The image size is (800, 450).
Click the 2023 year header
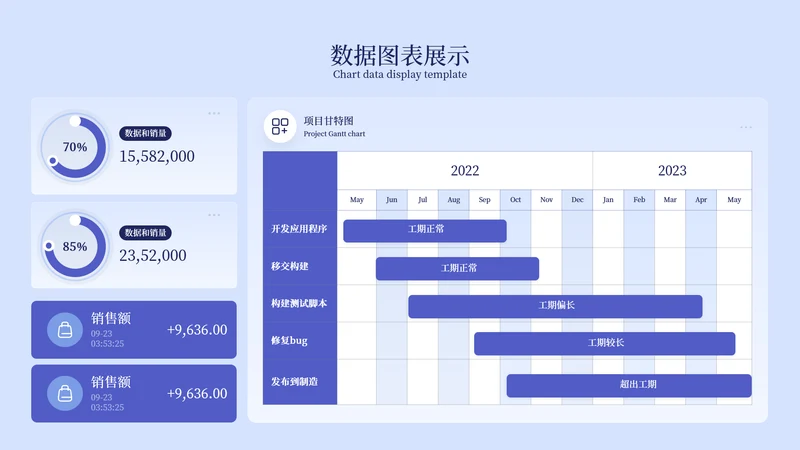tap(672, 170)
